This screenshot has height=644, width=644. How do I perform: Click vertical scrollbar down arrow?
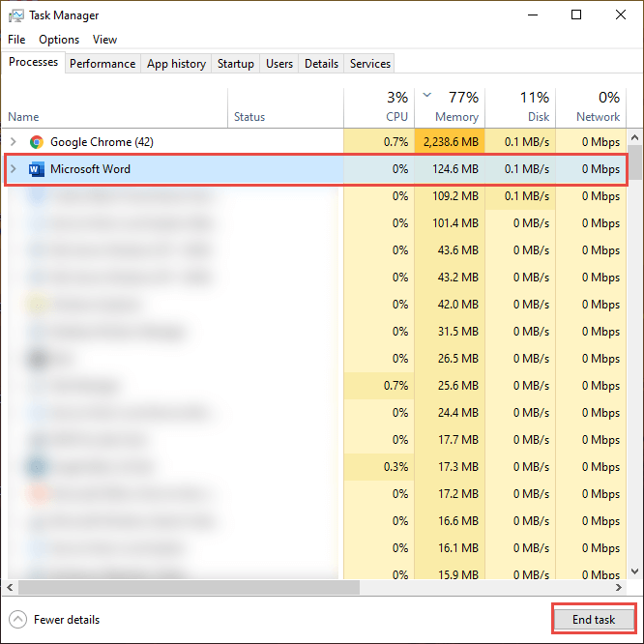tap(635, 571)
